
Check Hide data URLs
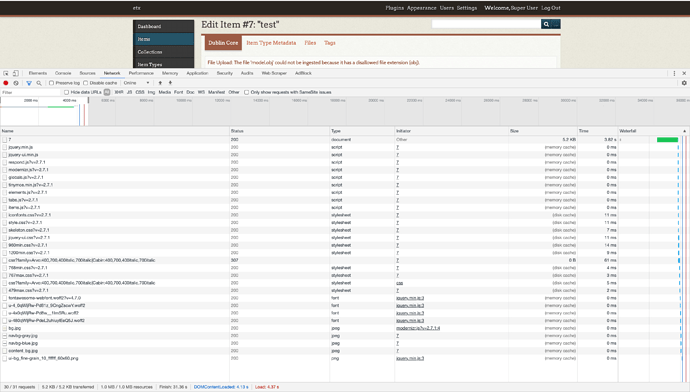tap(66, 92)
